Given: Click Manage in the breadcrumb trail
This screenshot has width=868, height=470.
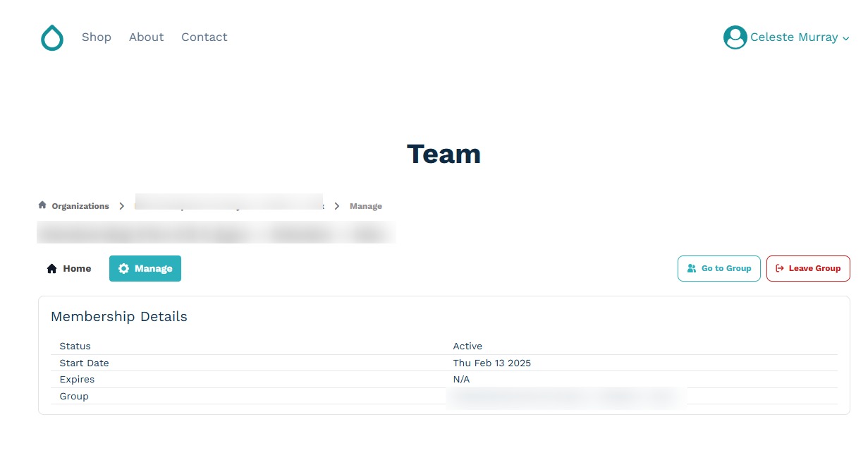Looking at the screenshot, I should pos(366,205).
